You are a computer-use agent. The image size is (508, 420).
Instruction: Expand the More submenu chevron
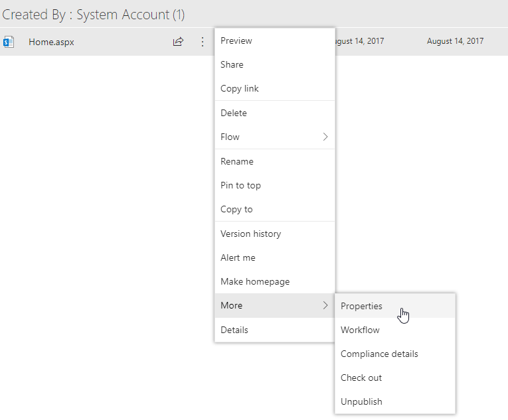(325, 306)
